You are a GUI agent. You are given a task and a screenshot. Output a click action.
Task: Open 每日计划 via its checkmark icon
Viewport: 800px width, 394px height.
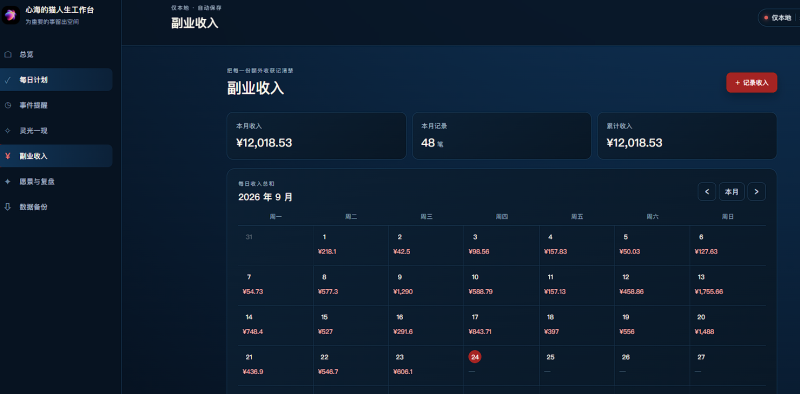pyautogui.click(x=7, y=80)
